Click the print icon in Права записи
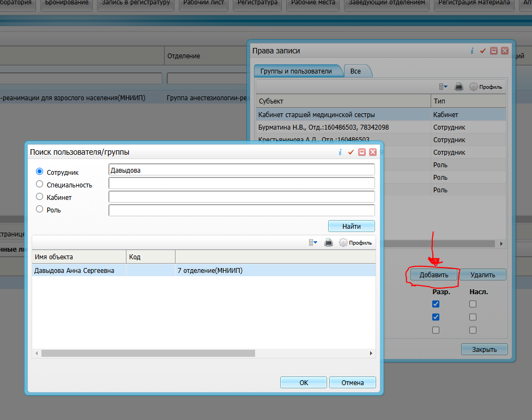 [459, 87]
